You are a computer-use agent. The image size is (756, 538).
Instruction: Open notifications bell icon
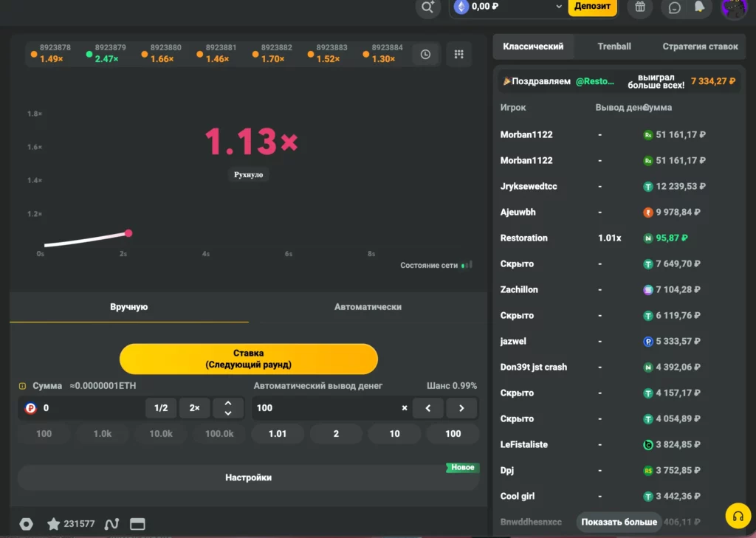(x=699, y=7)
